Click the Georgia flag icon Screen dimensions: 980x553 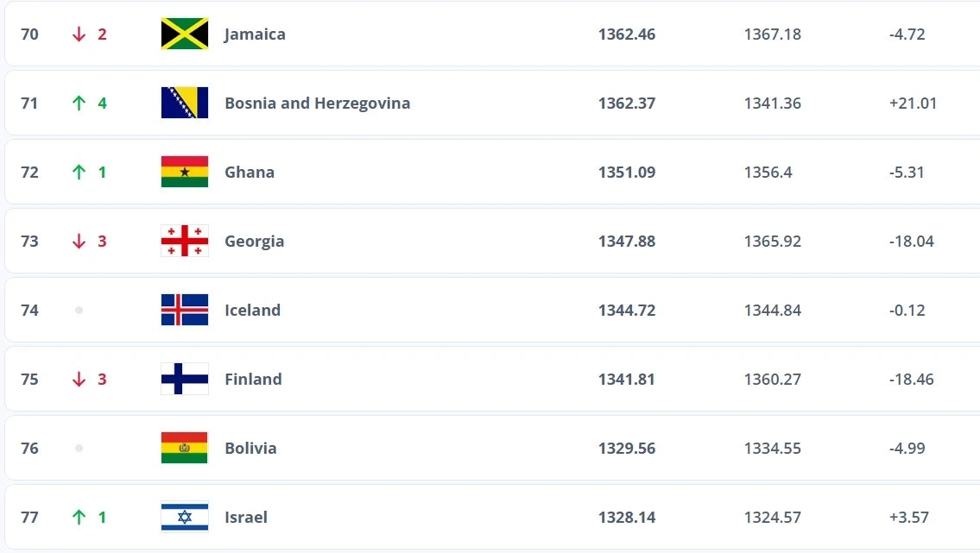pos(184,242)
